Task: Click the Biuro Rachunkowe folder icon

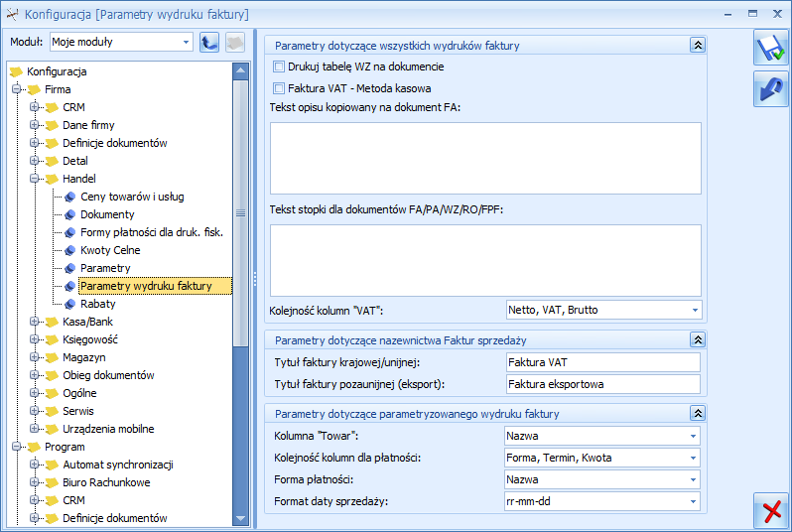Action: click(52, 482)
